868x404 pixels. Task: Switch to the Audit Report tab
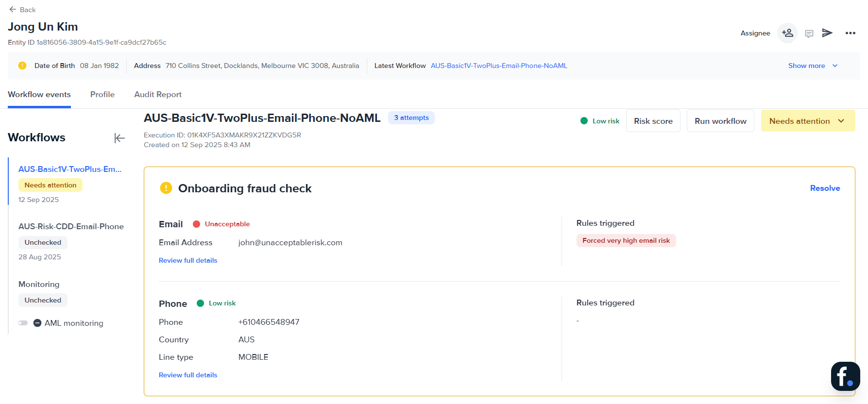158,94
